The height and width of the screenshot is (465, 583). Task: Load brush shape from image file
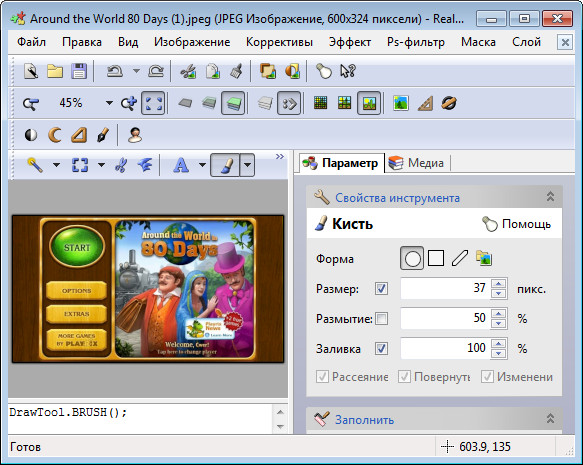click(484, 258)
